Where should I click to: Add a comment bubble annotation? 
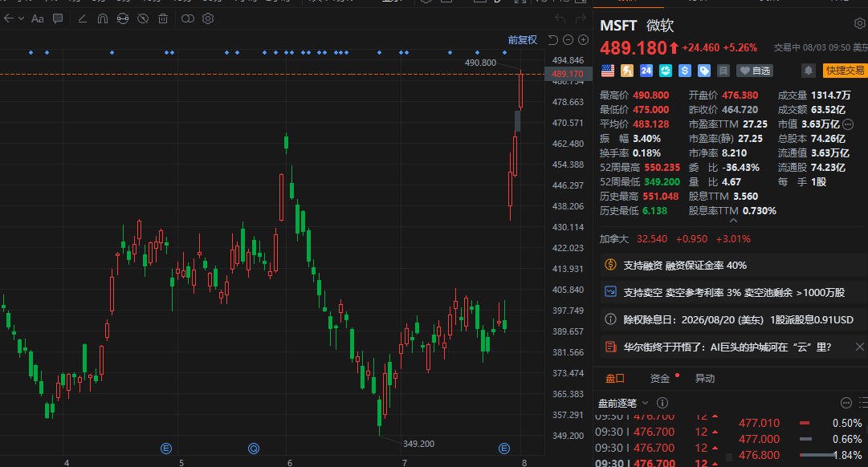58,18
